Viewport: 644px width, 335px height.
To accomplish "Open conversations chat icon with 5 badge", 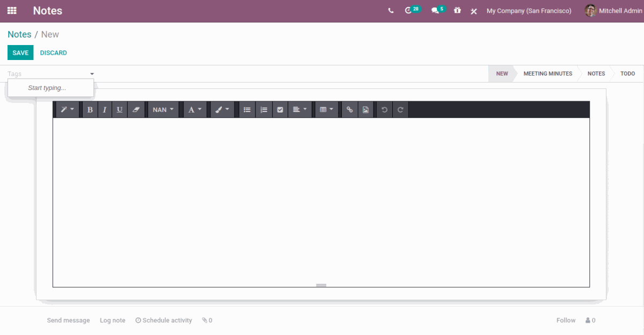I will [436, 11].
